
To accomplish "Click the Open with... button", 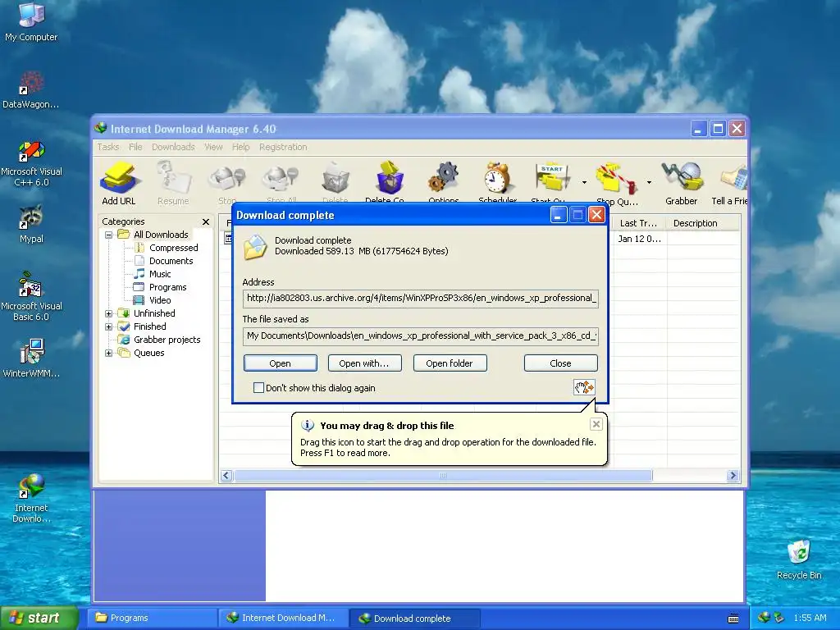I will click(365, 363).
